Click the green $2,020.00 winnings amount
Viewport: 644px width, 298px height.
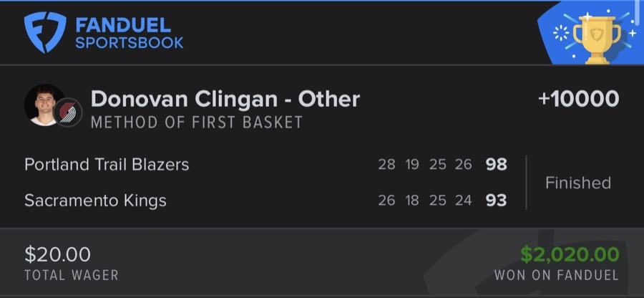[570, 254]
